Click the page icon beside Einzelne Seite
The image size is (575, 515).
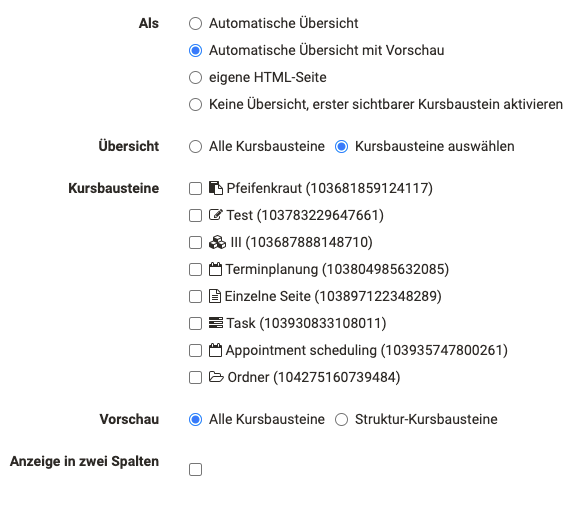coord(215,296)
